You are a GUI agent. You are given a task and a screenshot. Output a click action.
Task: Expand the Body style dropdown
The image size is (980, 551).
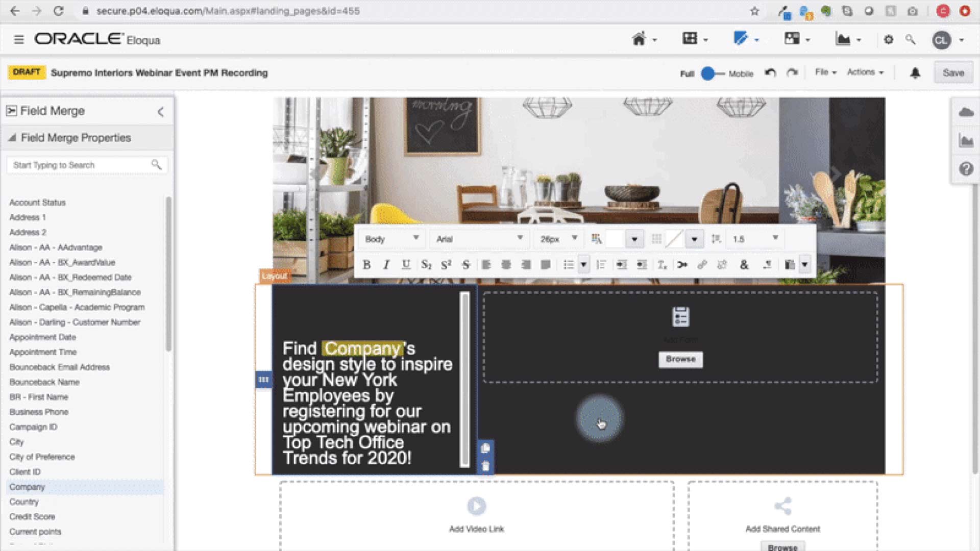[x=415, y=239]
